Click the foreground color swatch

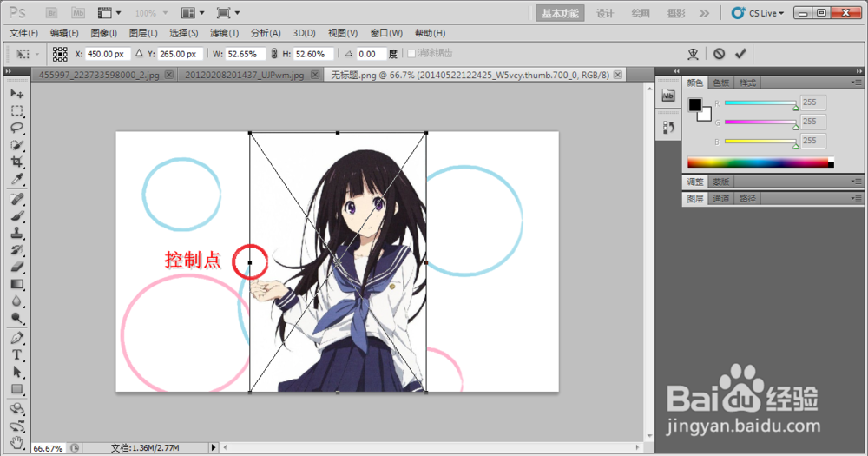(x=695, y=105)
